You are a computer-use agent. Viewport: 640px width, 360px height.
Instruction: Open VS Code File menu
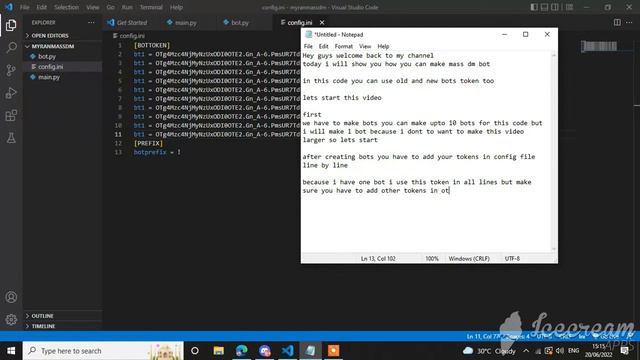pos(24,7)
